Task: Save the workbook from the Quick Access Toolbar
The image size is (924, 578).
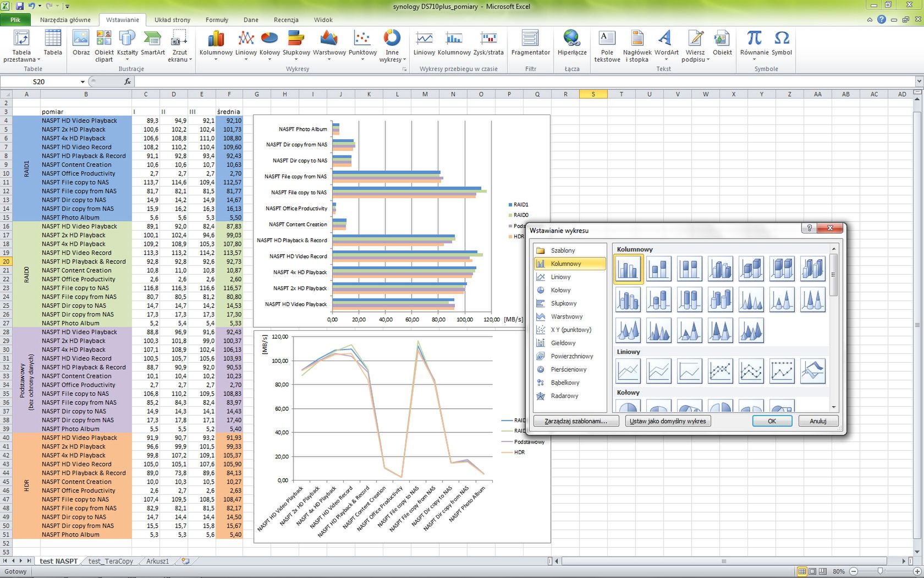Action: 20,6
